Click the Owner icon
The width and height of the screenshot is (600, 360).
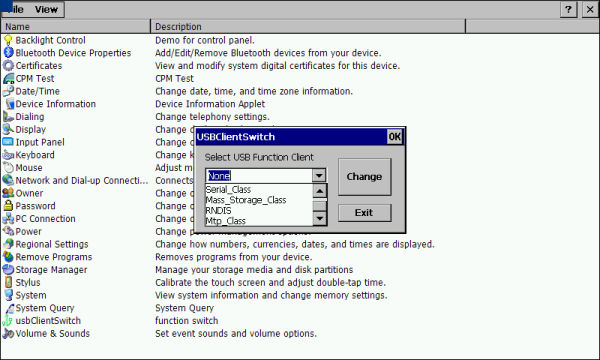(x=8, y=193)
